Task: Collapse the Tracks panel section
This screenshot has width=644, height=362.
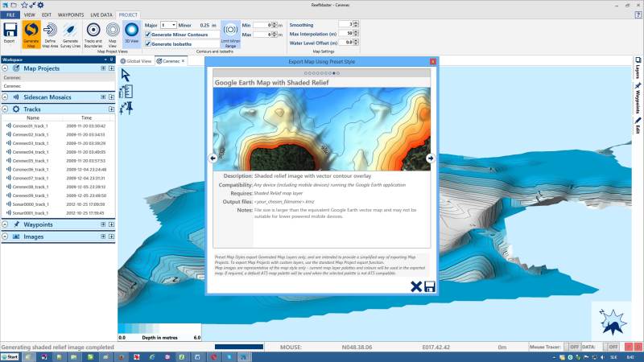Action: click(x=6, y=108)
